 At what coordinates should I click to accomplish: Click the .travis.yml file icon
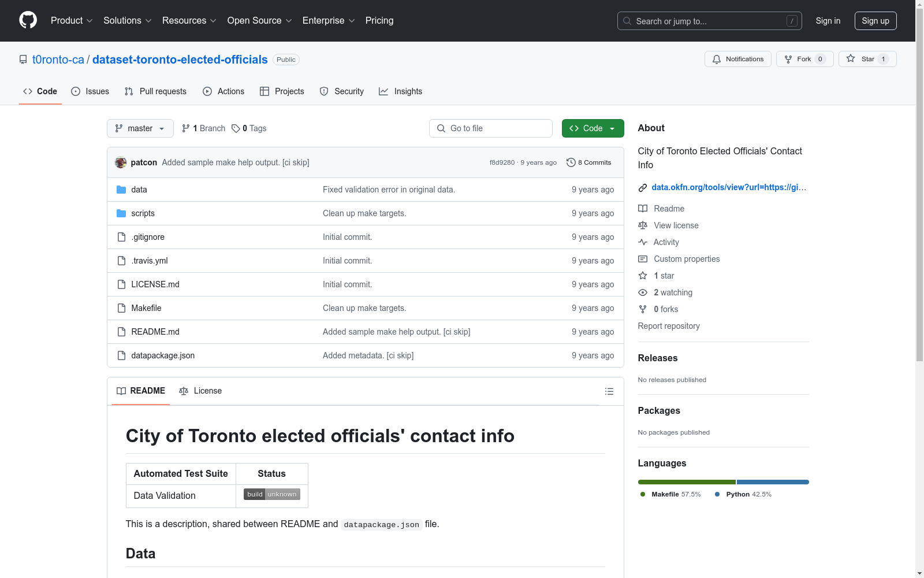tap(121, 261)
